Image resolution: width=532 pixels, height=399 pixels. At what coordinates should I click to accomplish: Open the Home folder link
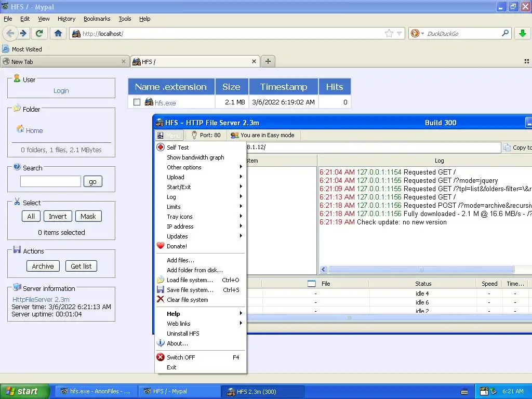[34, 130]
